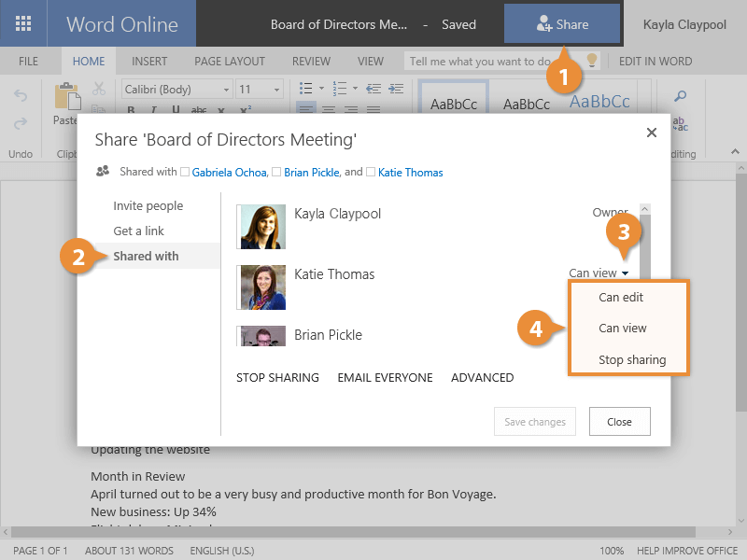The width and height of the screenshot is (747, 560).
Task: Click the Undo arrow icon
Action: 21,96
